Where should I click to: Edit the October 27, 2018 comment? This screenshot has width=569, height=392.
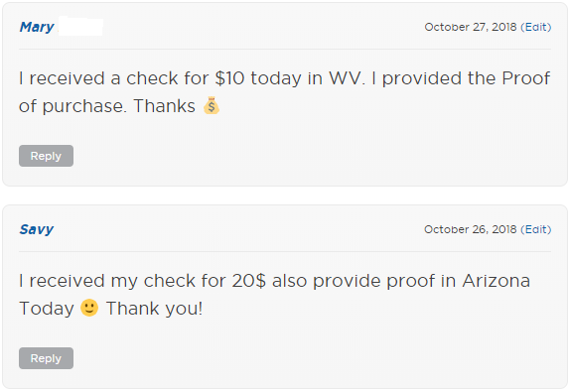(x=536, y=27)
